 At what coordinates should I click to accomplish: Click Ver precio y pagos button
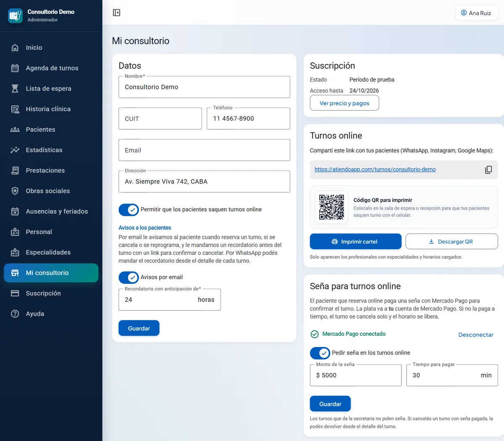[x=344, y=103]
